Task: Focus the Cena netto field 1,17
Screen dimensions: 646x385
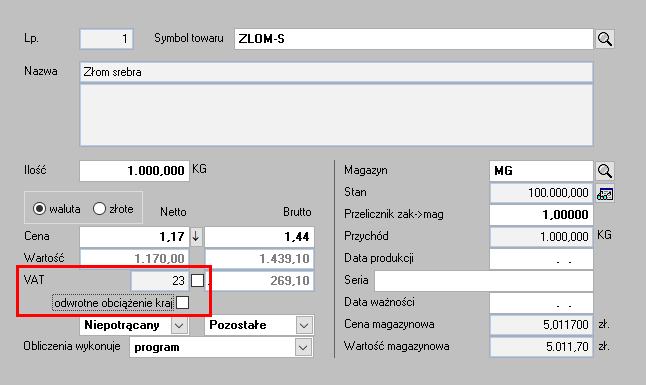Action: pos(134,237)
